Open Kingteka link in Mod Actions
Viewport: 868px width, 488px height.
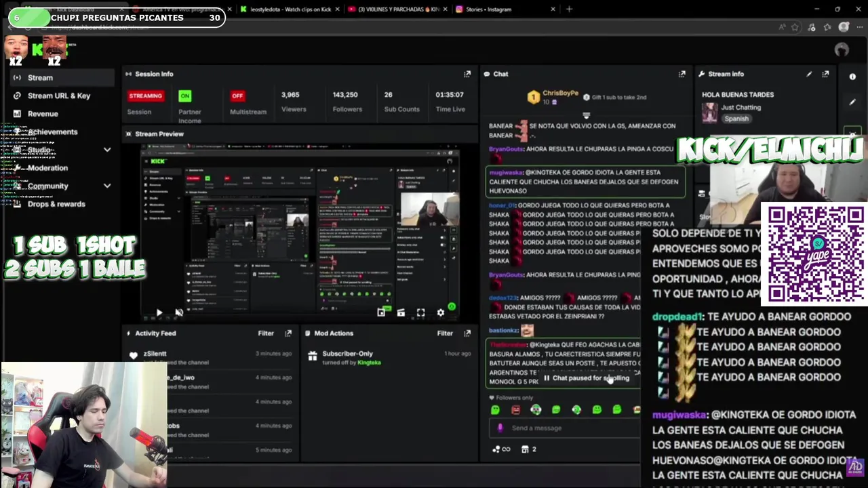coord(370,363)
